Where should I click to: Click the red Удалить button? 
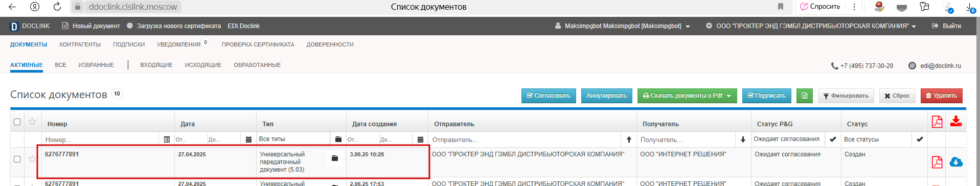(942, 96)
